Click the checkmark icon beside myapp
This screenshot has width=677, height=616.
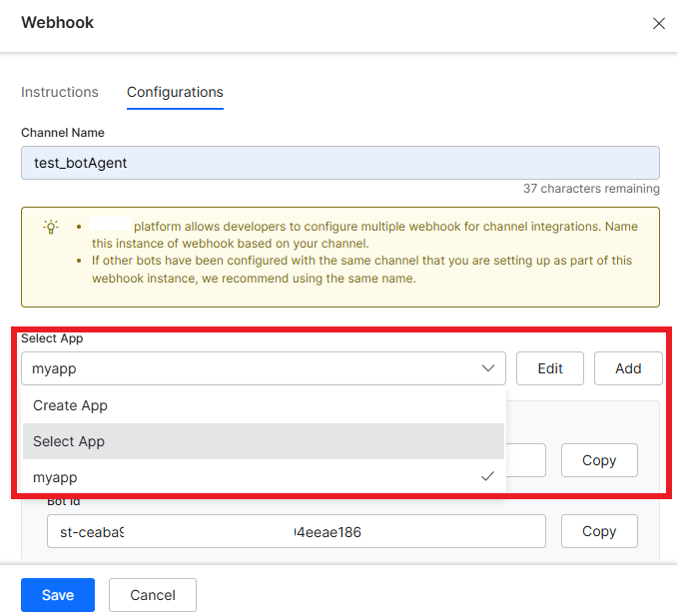point(487,477)
